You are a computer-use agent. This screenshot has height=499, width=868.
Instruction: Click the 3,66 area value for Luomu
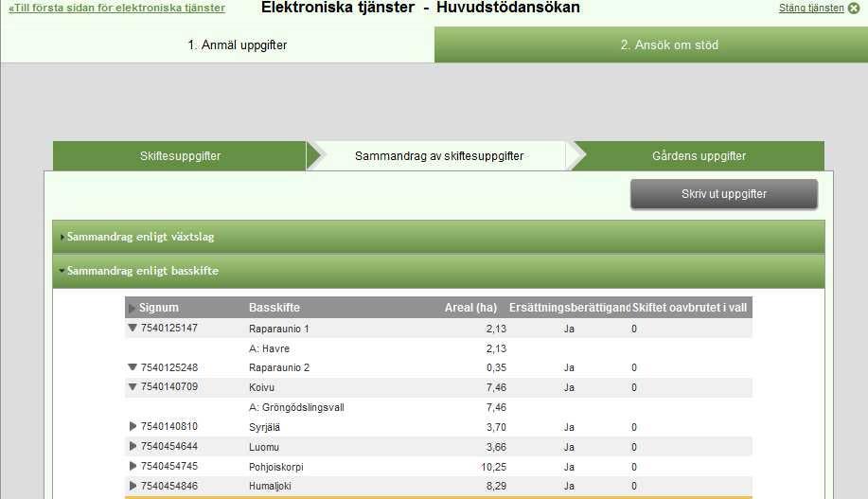click(496, 448)
